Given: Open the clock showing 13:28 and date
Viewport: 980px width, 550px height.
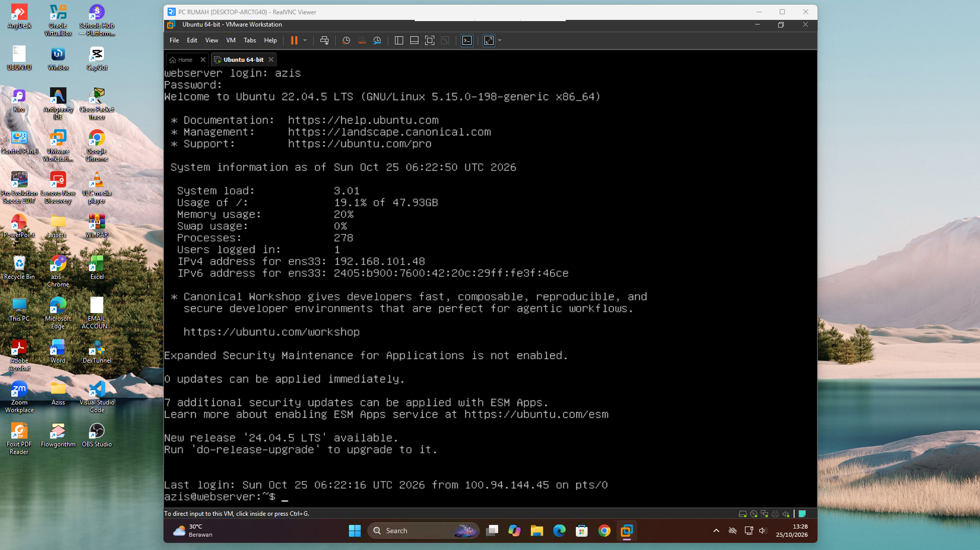Looking at the screenshot, I should click(791, 531).
